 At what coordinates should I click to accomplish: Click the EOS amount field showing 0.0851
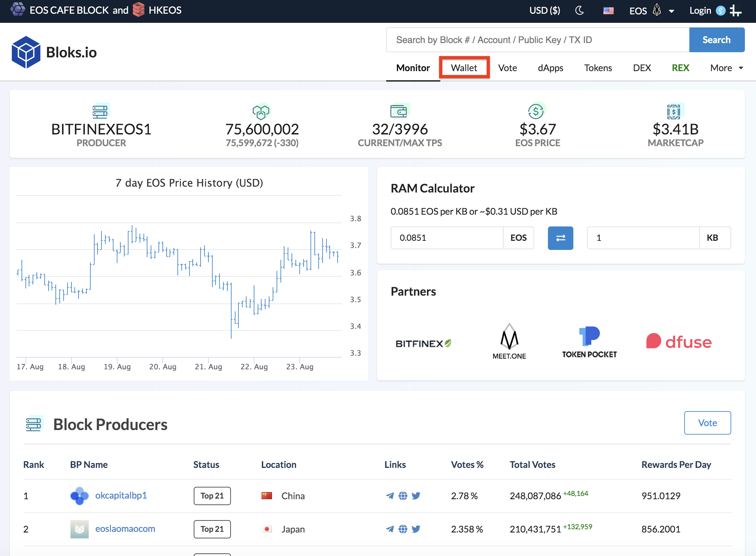[x=447, y=238]
